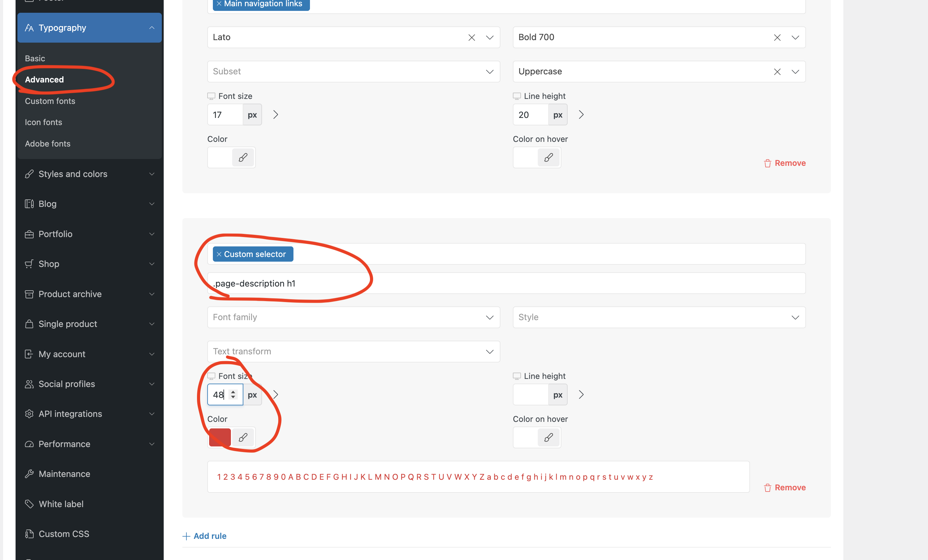This screenshot has width=928, height=560.
Task: Click the .page-description h1 selector input field
Action: coord(506,283)
